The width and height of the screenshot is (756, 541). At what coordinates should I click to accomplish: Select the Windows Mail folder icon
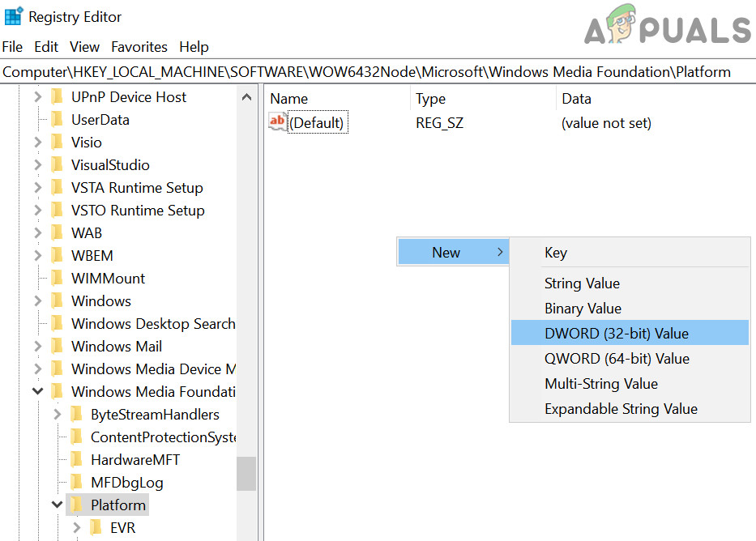[x=57, y=345]
